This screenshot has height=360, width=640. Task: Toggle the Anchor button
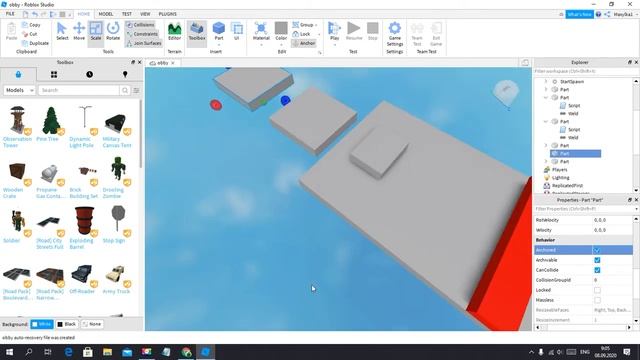pyautogui.click(x=304, y=43)
